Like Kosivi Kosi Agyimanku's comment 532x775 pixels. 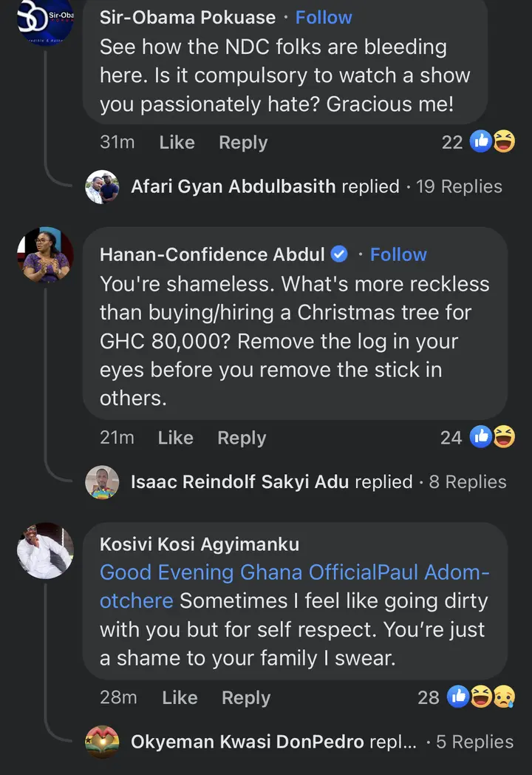(x=180, y=697)
